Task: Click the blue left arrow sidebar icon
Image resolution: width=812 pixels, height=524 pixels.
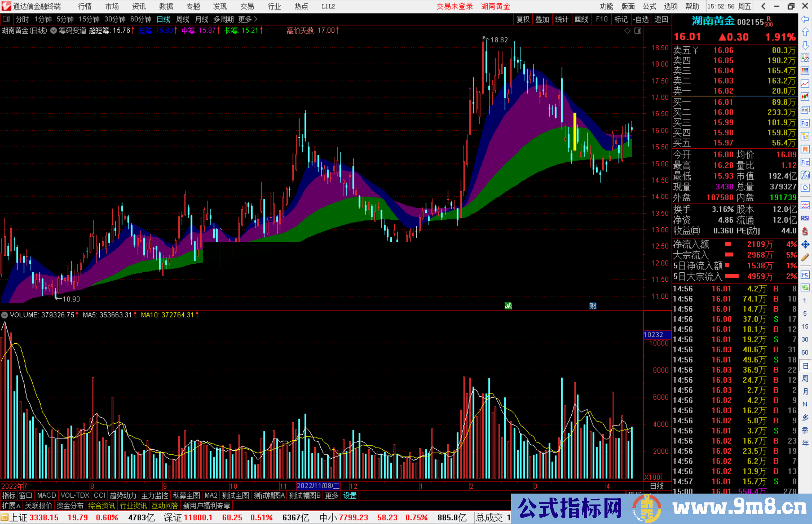Action: pos(805,19)
